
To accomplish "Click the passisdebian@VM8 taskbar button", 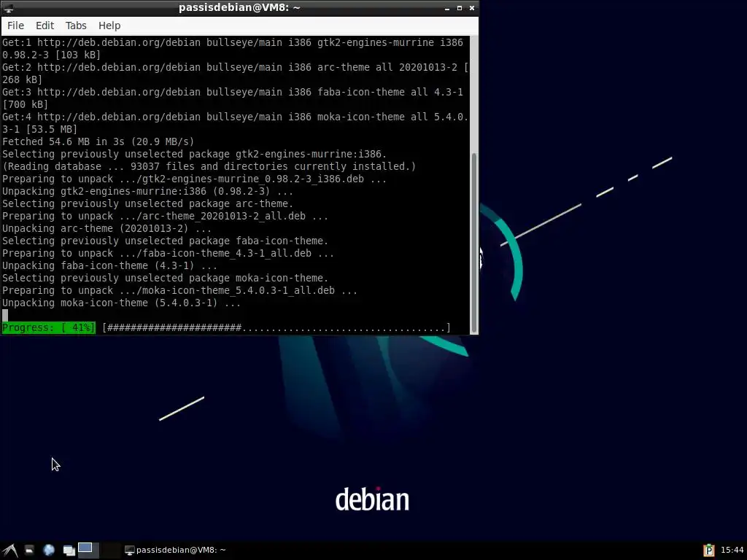I will [x=175, y=550].
